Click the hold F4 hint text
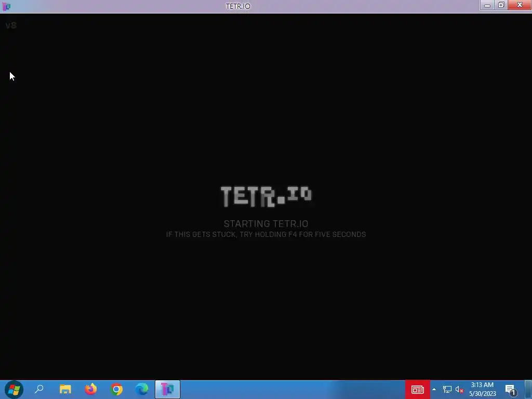Screen dimensions: 532x399 pyautogui.click(x=266, y=234)
